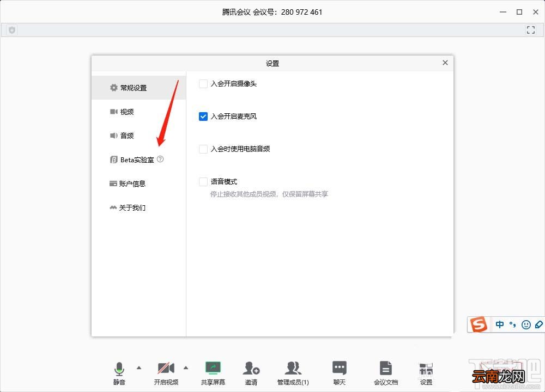Screen dimensions: 545x392
Task: Close the 设置 dialog
Action: click(x=445, y=63)
